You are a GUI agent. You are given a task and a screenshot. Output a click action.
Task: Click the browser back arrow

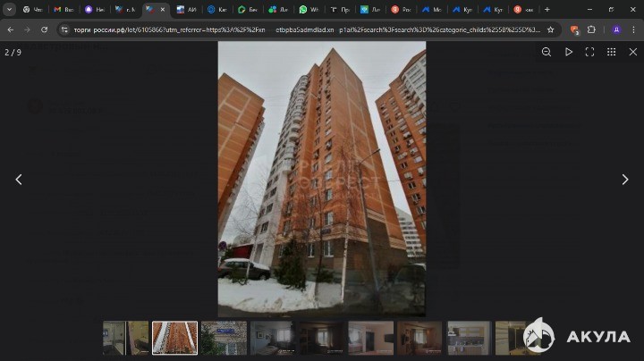(x=11, y=29)
